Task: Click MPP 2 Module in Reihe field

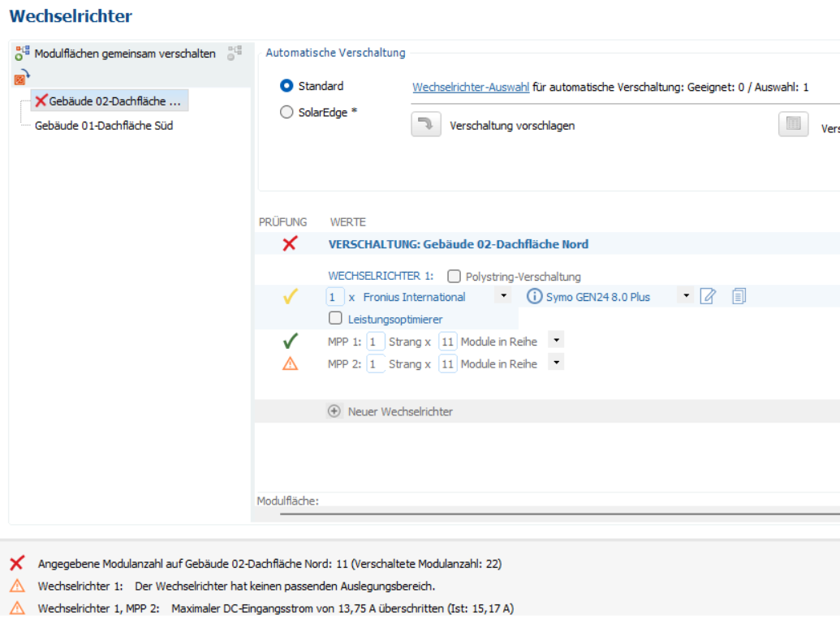Action: pos(447,363)
